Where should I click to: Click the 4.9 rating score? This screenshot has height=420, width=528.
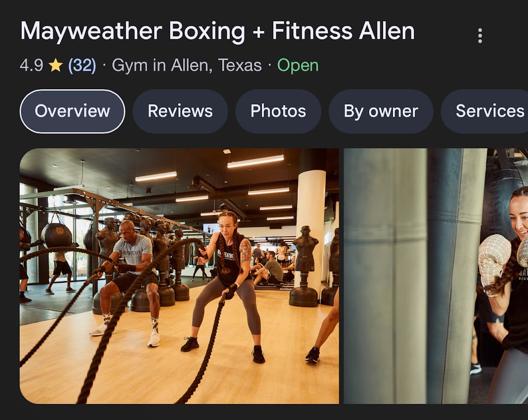[31, 65]
